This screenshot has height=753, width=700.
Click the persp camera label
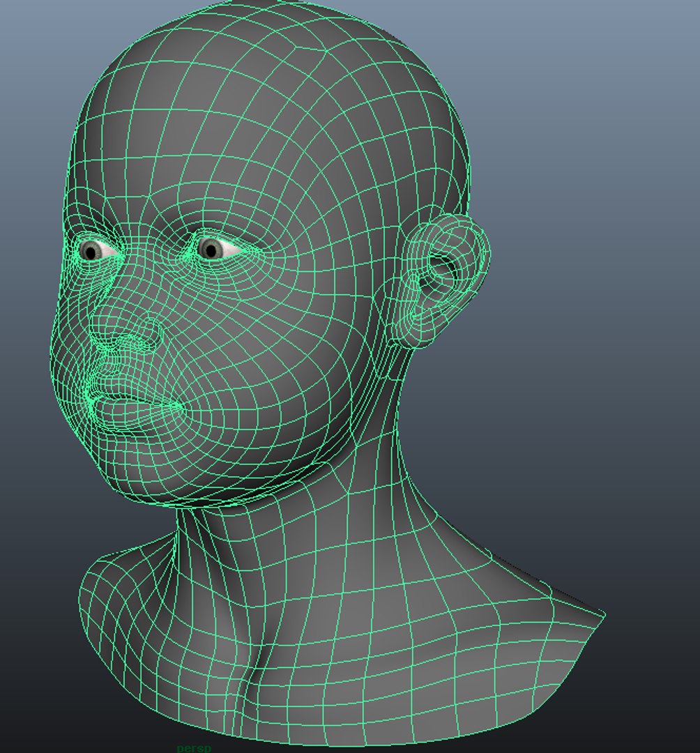tap(194, 748)
